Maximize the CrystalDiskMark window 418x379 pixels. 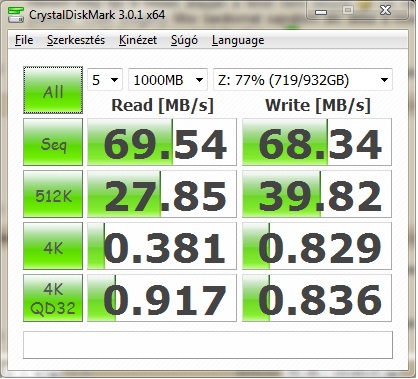[x=348, y=11]
